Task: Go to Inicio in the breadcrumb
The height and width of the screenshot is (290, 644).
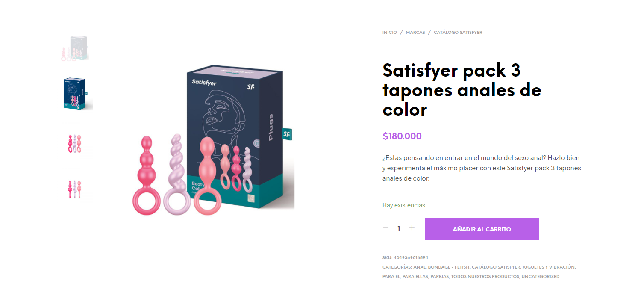Action: 390,33
